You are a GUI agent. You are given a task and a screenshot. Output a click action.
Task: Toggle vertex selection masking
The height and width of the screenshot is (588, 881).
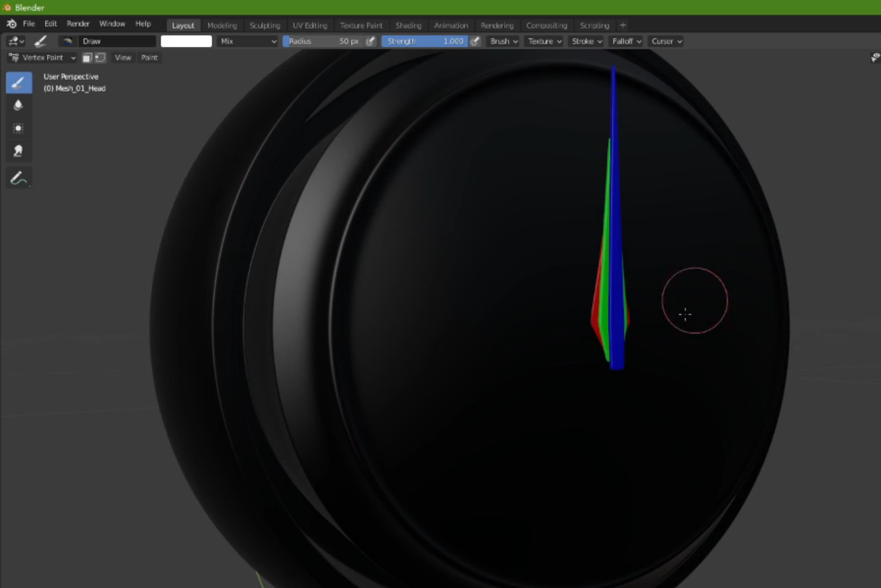pos(100,58)
